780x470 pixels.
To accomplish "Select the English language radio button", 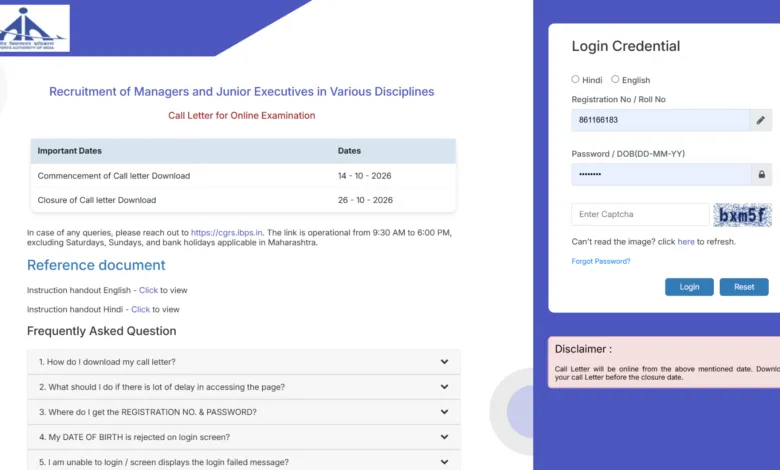I will (x=615, y=79).
